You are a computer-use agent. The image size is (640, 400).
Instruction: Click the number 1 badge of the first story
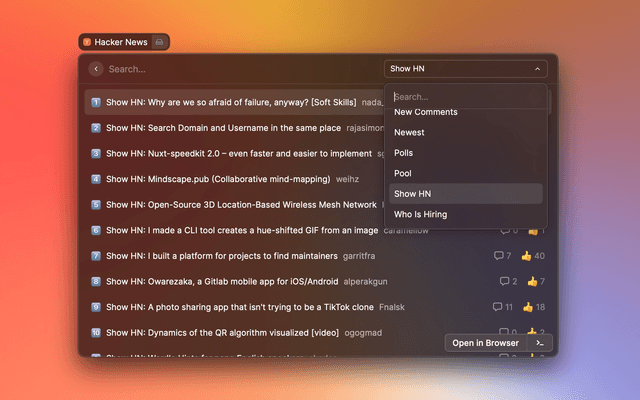tap(96, 102)
